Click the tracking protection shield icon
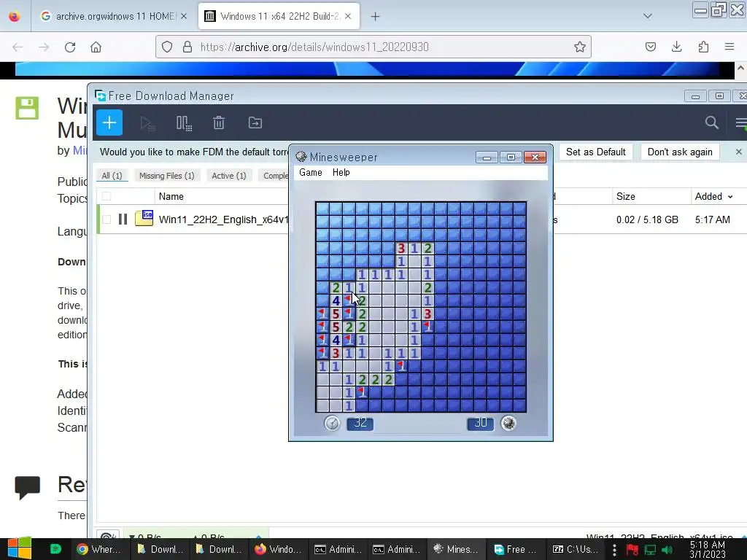The width and height of the screenshot is (747, 560). [167, 47]
